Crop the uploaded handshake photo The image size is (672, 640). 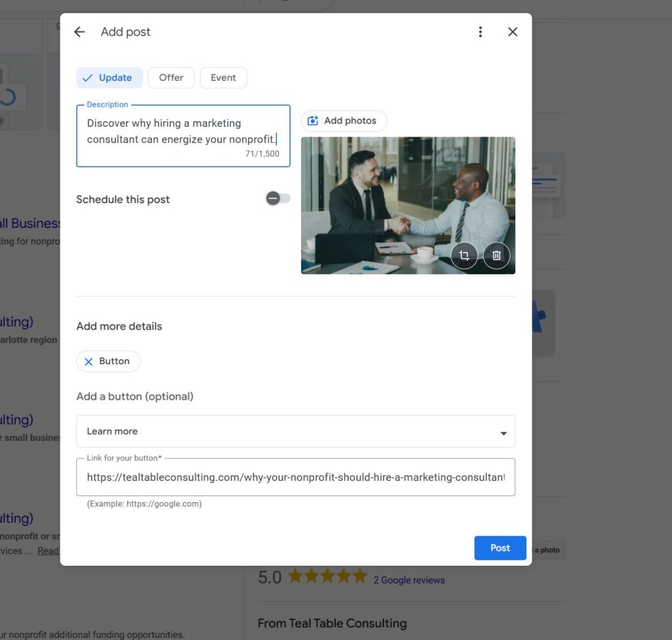pos(464,255)
